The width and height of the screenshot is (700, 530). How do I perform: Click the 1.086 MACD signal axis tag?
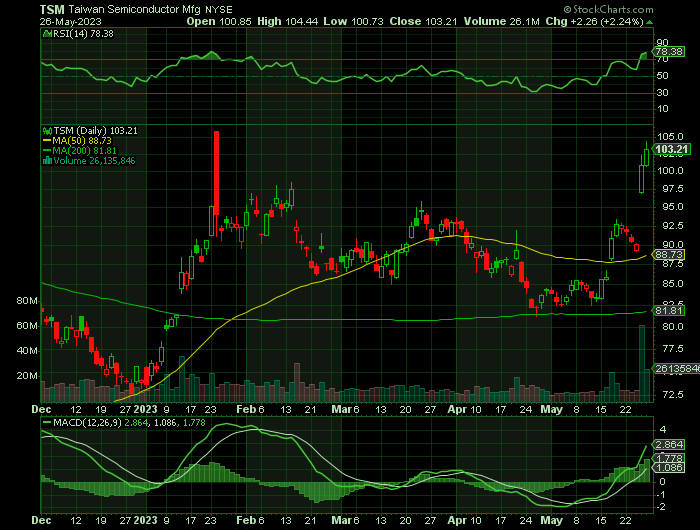(668, 468)
